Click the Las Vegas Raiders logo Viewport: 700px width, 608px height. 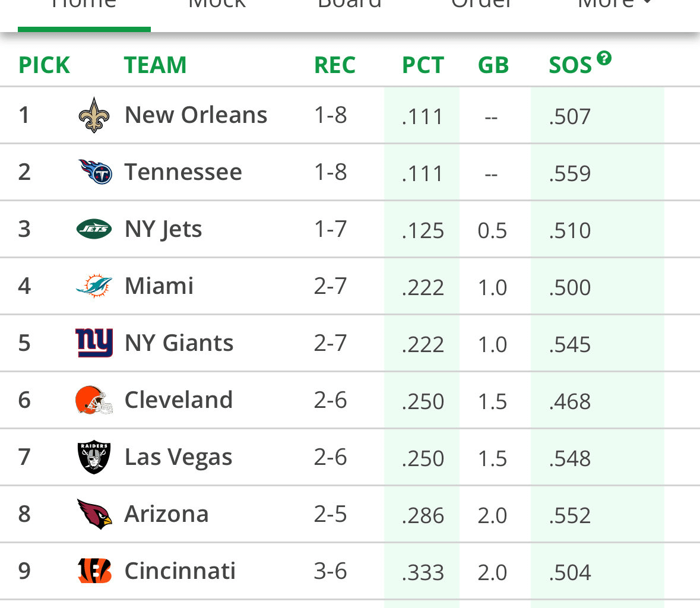[x=93, y=457]
